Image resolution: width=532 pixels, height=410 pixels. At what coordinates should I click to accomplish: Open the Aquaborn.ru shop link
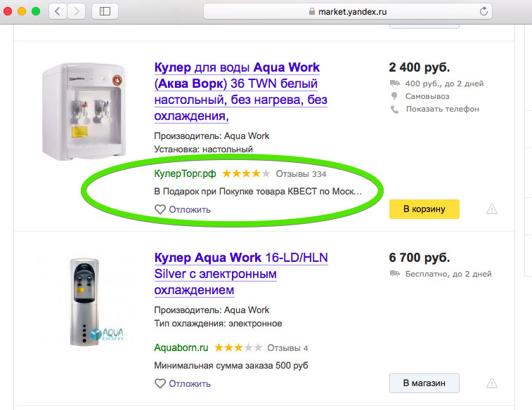tap(181, 348)
